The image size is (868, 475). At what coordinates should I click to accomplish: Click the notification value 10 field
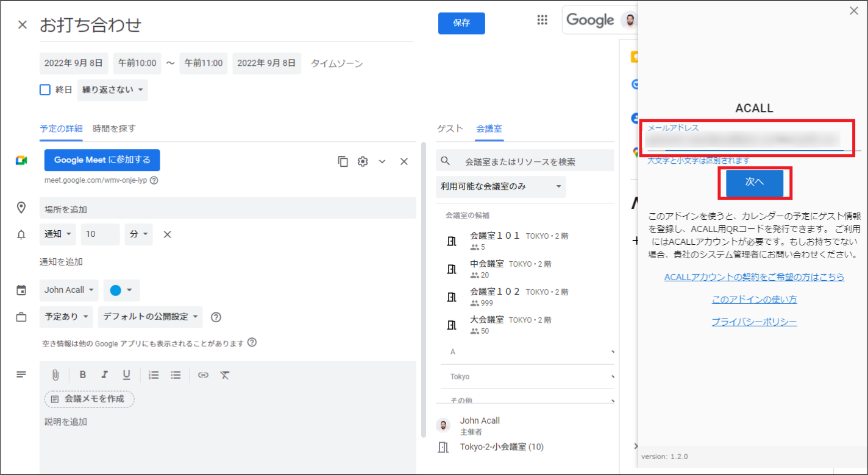[100, 234]
